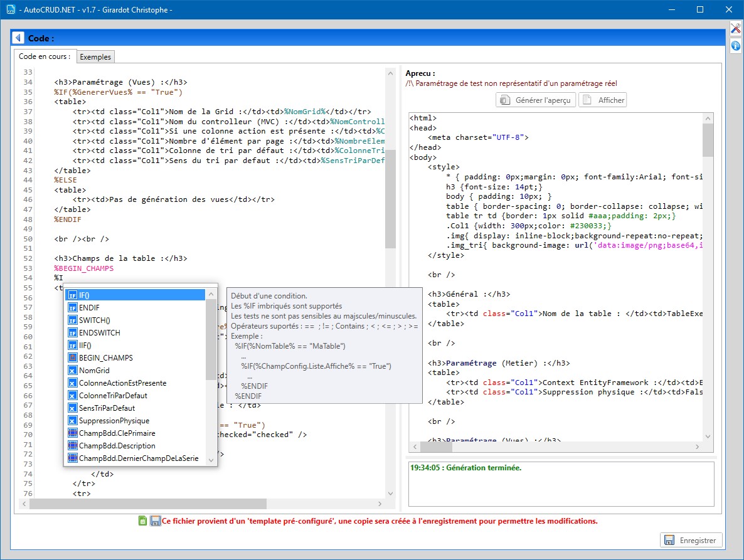Viewport: 744px width, 560px height.
Task: Select IIF() in autocomplete list
Action: pyautogui.click(x=136, y=345)
